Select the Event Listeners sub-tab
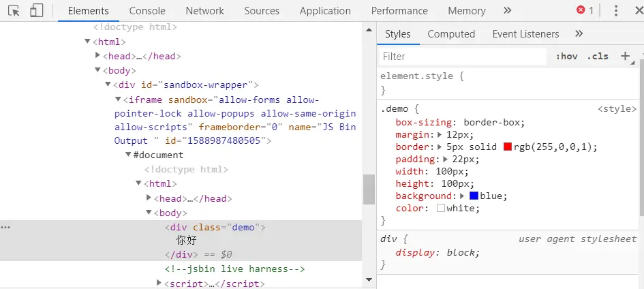 [x=525, y=34]
